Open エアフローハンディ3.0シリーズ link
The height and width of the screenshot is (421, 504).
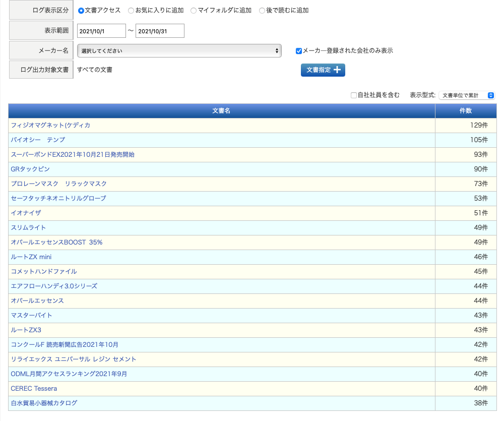(54, 286)
